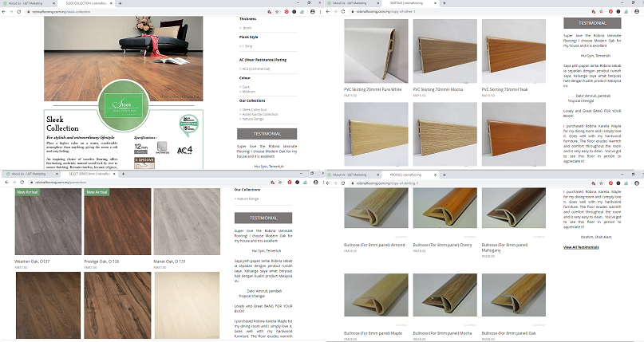Viewport: 644px width, 342px height.
Task: Switch to the About Us tab in the Skirting window
Action: [353, 3]
